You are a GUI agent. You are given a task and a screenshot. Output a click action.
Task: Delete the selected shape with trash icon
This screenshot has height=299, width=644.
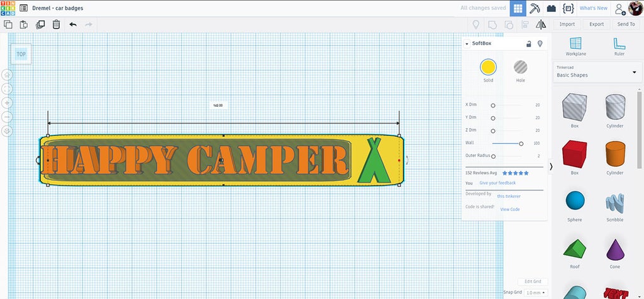tap(56, 24)
